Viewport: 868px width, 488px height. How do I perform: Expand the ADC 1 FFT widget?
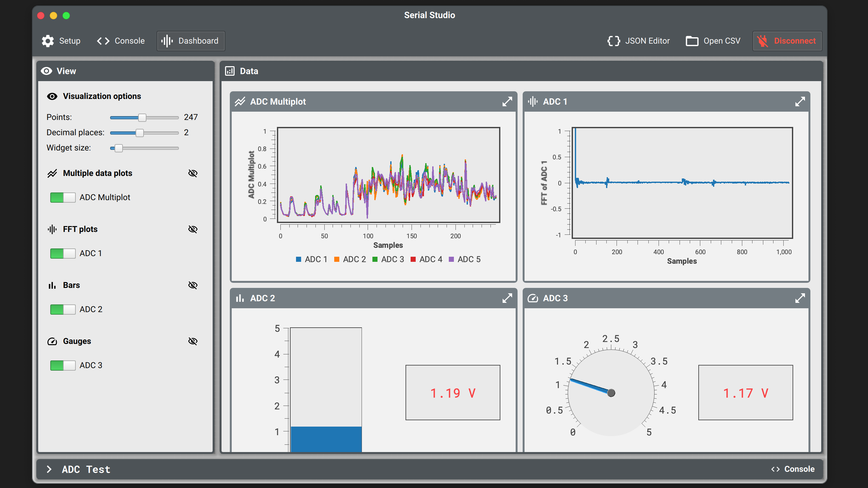(x=800, y=101)
